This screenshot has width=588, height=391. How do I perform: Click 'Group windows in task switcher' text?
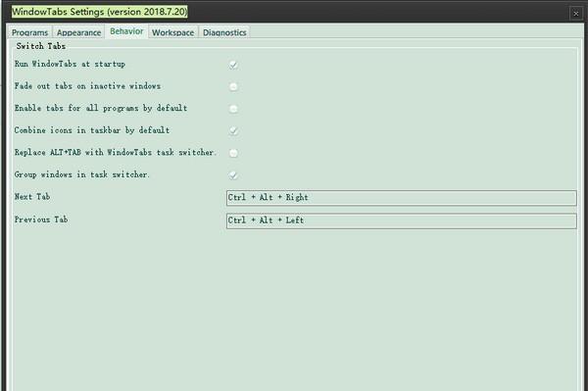click(x=81, y=174)
